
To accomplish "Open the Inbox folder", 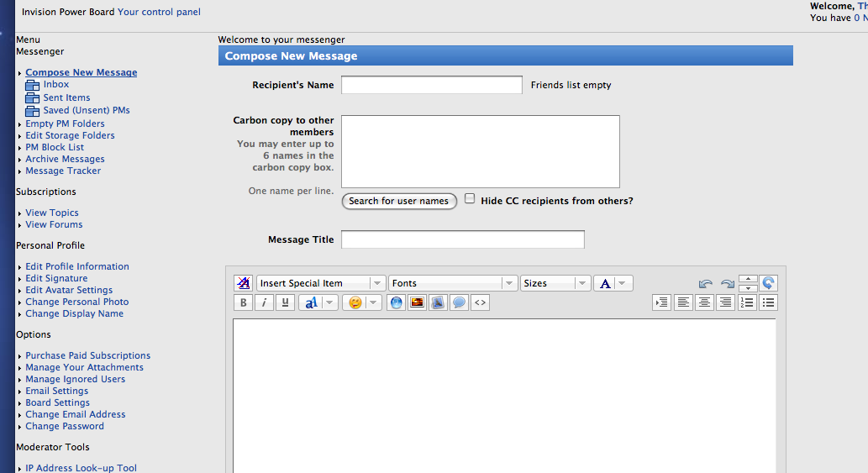I will pos(56,84).
